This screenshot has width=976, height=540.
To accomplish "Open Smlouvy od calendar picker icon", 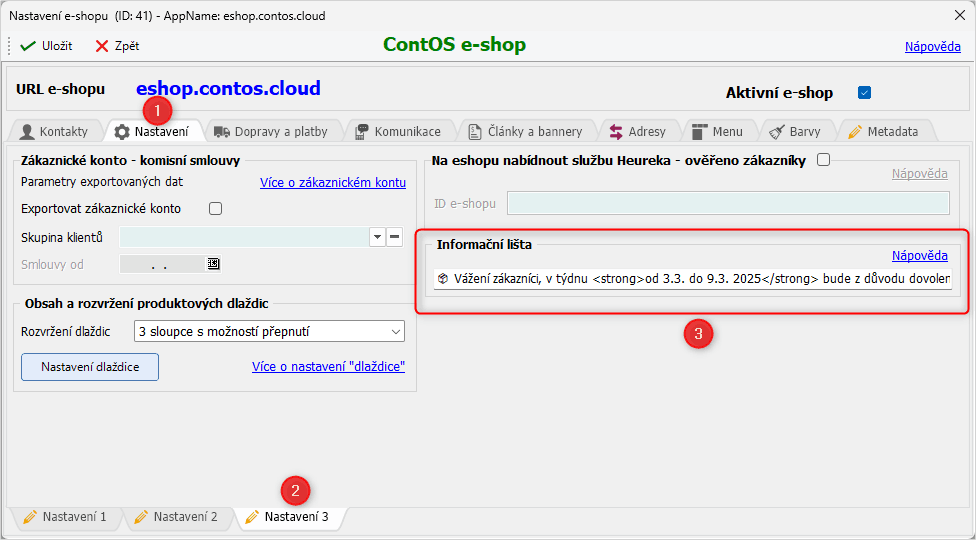I will (x=214, y=264).
